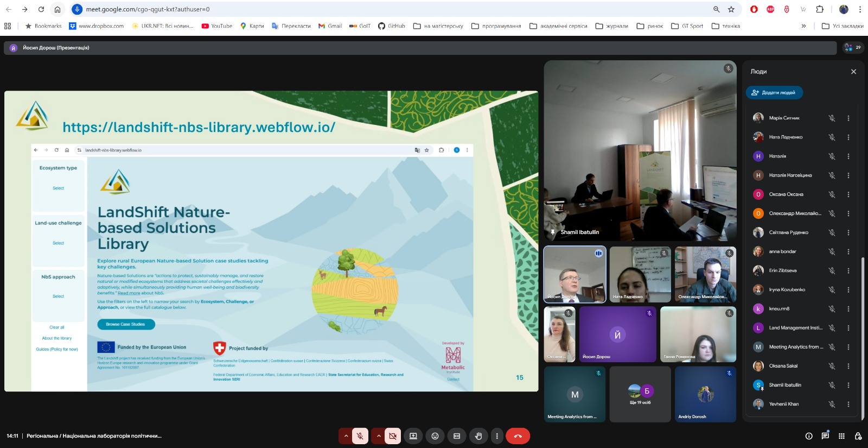This screenshot has width=868, height=448.
Task: Expand video settings arrow beside the camera
Action: tap(379, 436)
